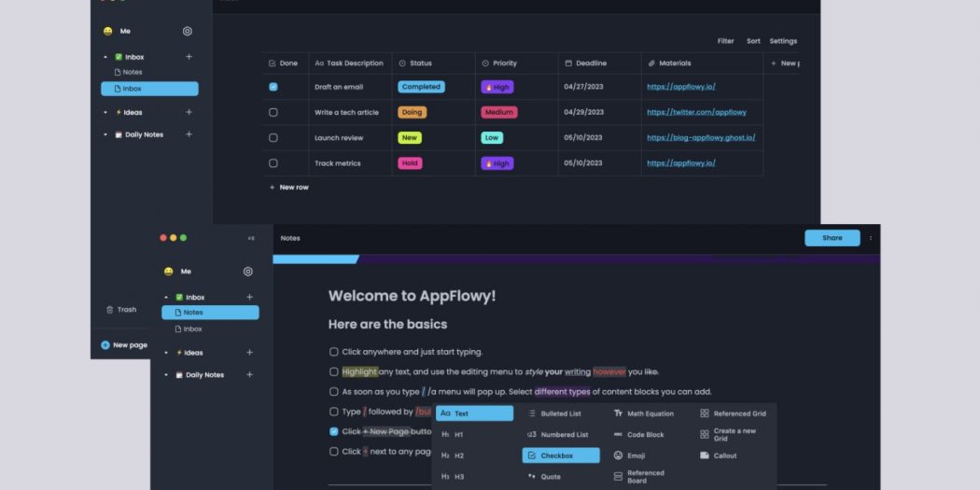Click the purple High priority tag for Track metrics
Screen dimensions: 980x490
(x=497, y=163)
